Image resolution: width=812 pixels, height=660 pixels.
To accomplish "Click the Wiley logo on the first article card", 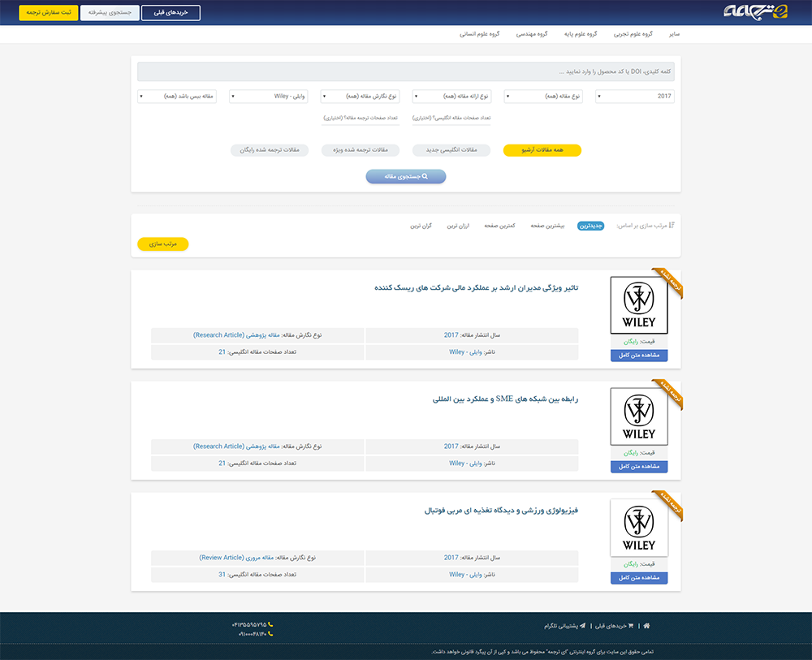I will tap(639, 304).
